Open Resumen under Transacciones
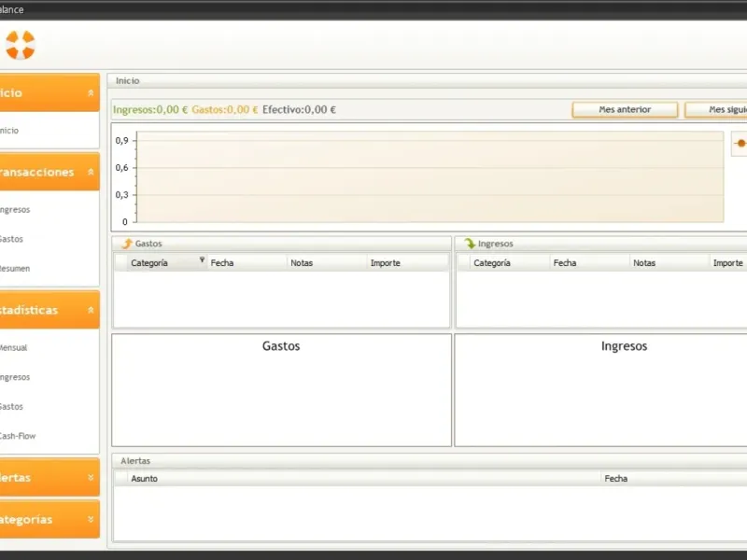Screen dimensions: 747x560 15,269
